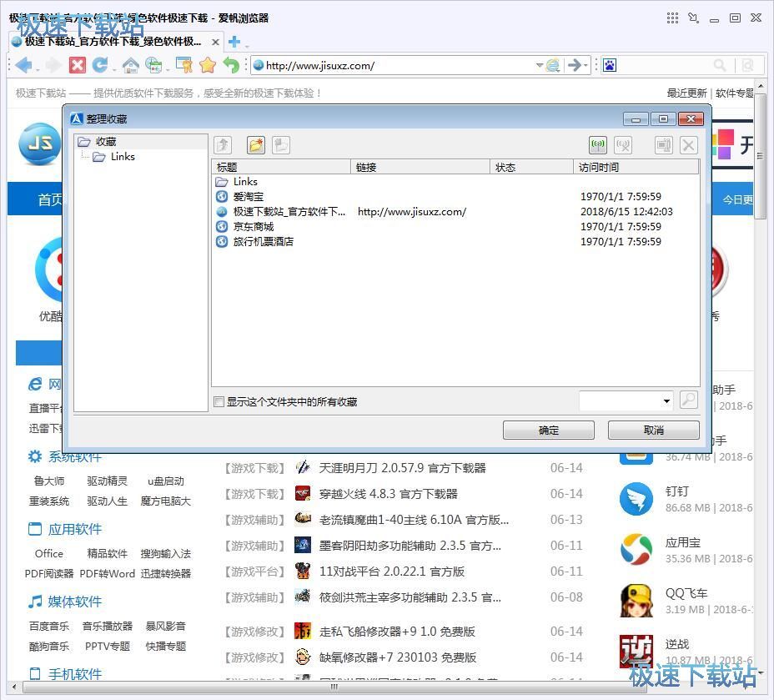Click the 应用宝 app icon
The image size is (774, 700).
tap(636, 549)
